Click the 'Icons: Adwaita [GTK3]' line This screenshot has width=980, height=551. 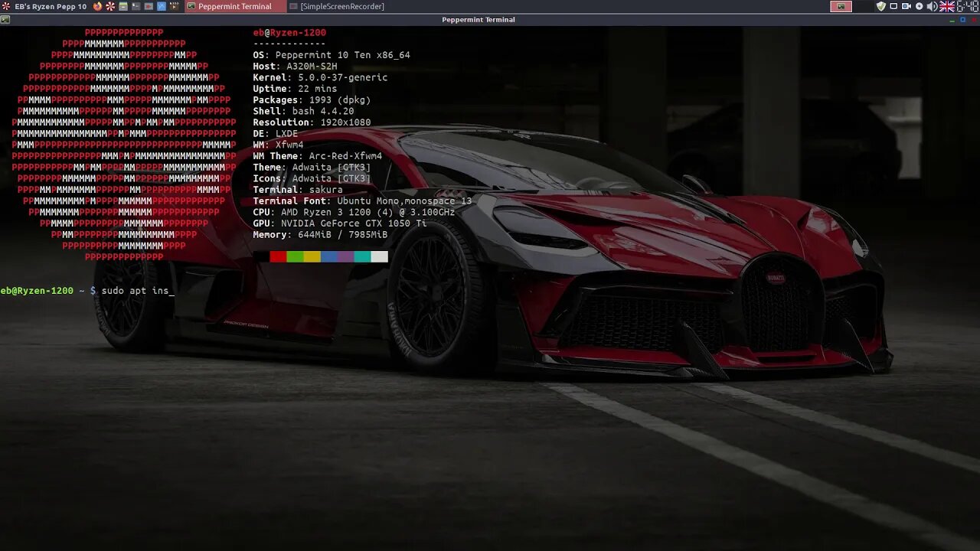click(x=312, y=178)
